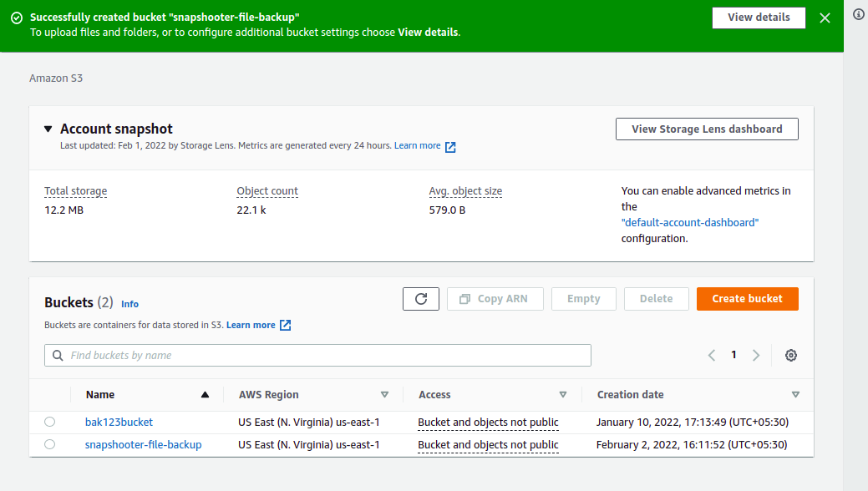This screenshot has height=491, width=868.
Task: Click the Create bucket button
Action: pyautogui.click(x=747, y=299)
